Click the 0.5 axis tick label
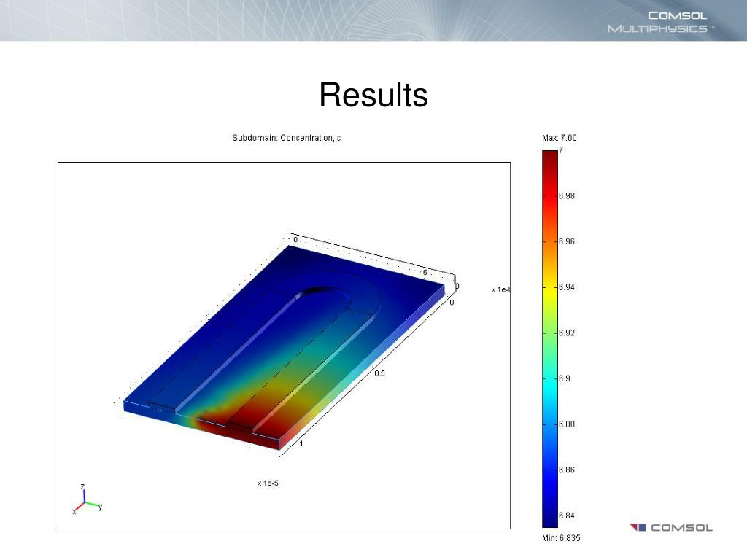The image size is (747, 560). click(379, 373)
